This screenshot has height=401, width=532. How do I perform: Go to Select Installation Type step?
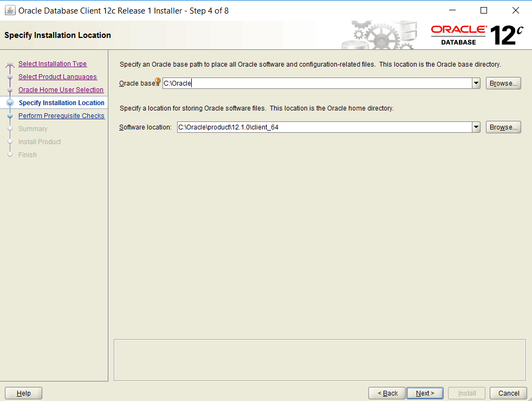(x=53, y=64)
